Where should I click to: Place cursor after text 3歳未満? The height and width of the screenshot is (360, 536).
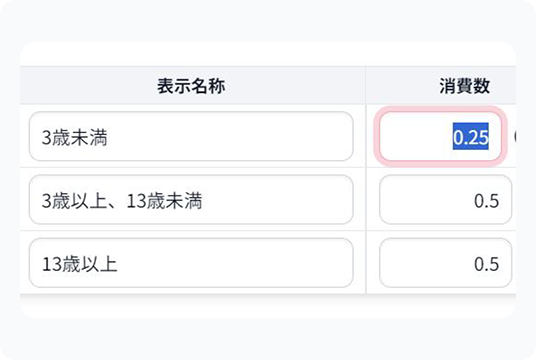pos(109,137)
